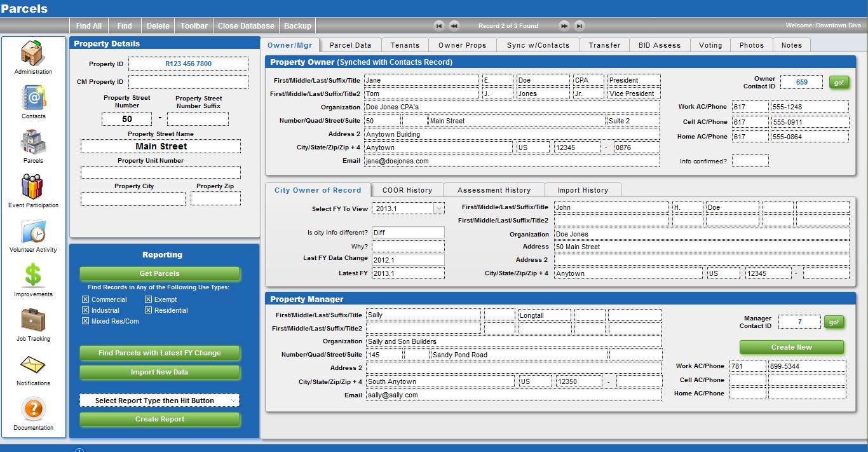Click the go! button beside Owner Contact ID

839,83
